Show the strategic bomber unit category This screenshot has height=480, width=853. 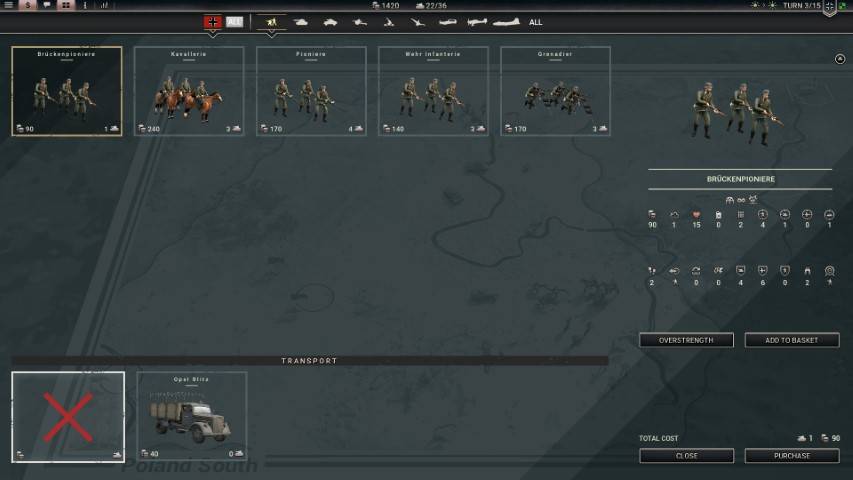coord(507,21)
